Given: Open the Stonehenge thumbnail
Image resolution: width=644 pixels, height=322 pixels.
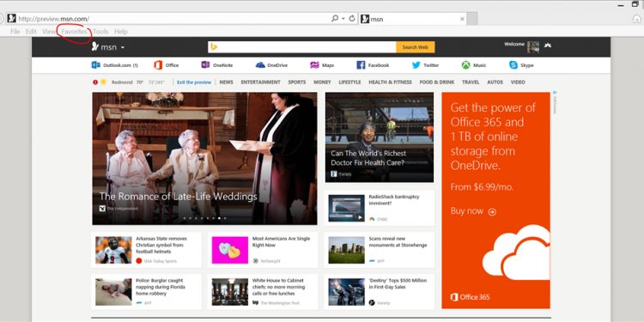Looking at the screenshot, I should 346,250.
